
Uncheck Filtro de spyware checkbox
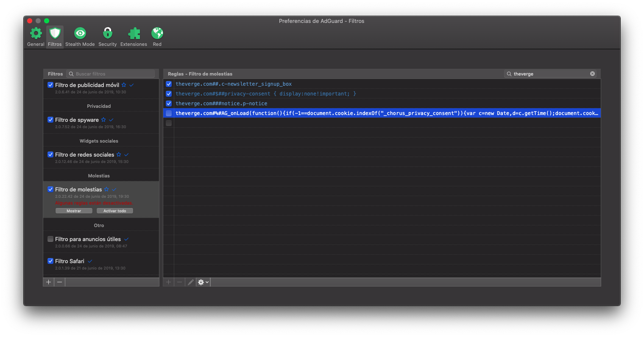pos(50,120)
